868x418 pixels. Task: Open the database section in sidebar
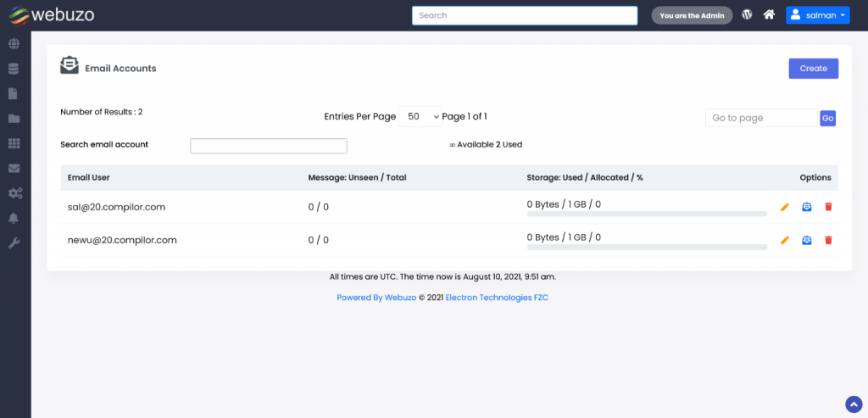pyautogui.click(x=14, y=69)
